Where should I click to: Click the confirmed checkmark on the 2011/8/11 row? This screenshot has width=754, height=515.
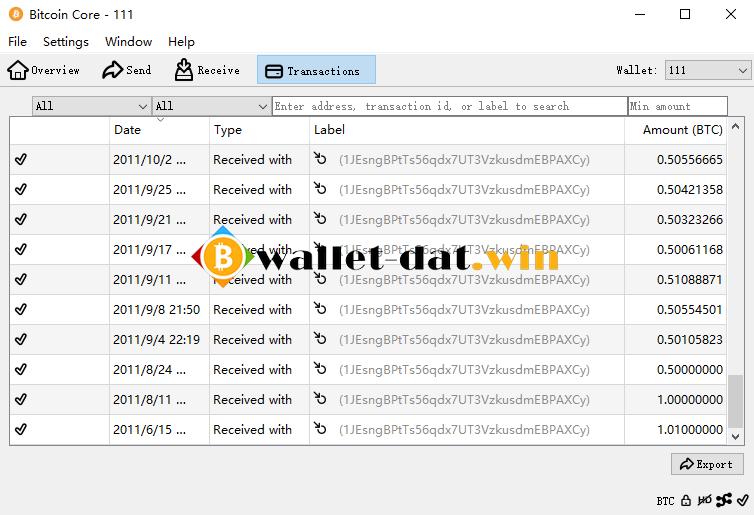click(21, 399)
